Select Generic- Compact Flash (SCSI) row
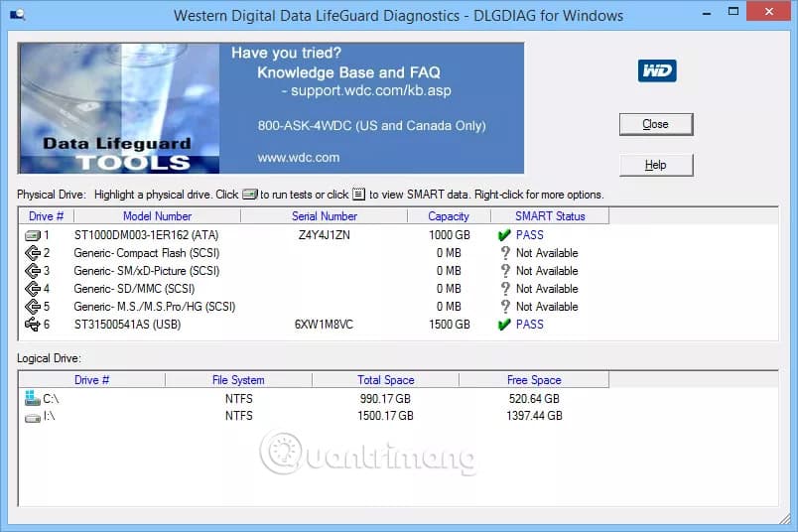 147,253
